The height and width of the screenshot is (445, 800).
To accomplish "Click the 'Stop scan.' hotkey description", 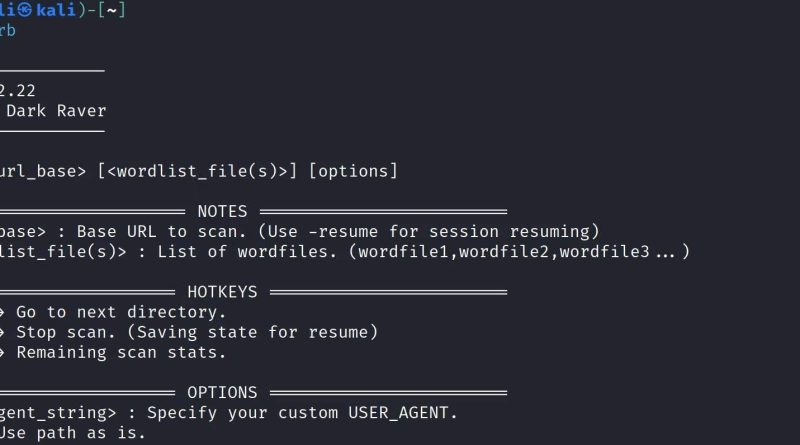I will (x=66, y=332).
